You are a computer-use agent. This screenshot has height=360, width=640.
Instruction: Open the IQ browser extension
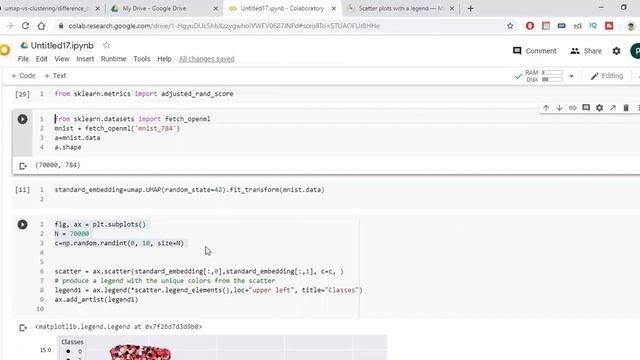593,26
